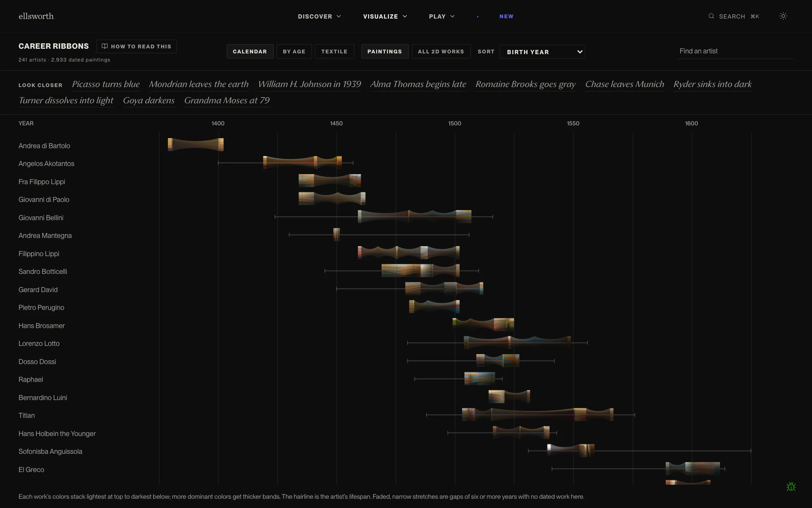
Task: Click the book icon in How to Read This
Action: (x=104, y=46)
